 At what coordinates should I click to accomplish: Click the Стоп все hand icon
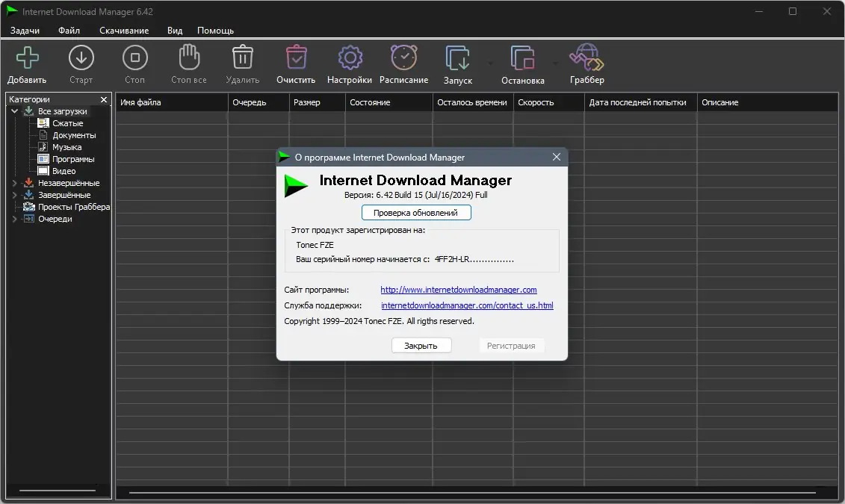[x=189, y=57]
